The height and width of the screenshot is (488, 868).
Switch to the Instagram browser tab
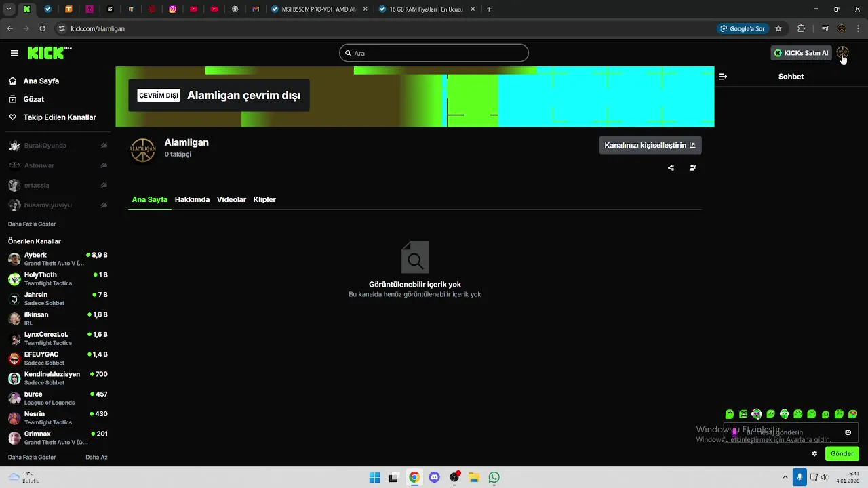pos(173,9)
